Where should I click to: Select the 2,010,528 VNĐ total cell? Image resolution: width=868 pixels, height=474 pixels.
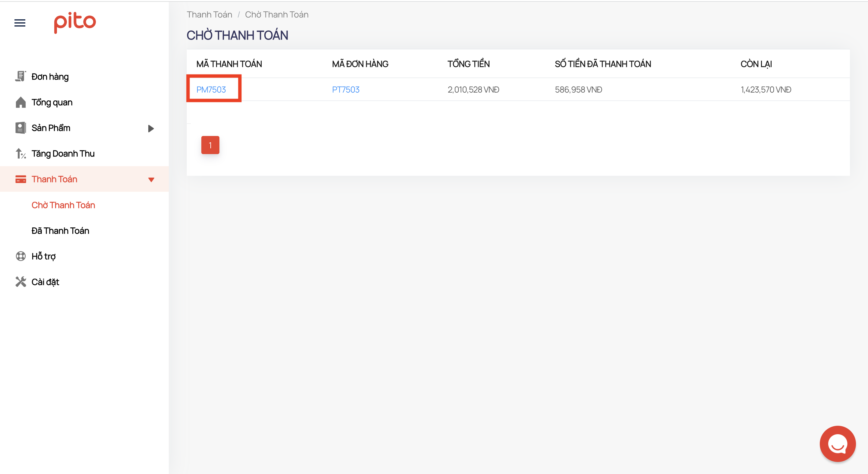473,89
